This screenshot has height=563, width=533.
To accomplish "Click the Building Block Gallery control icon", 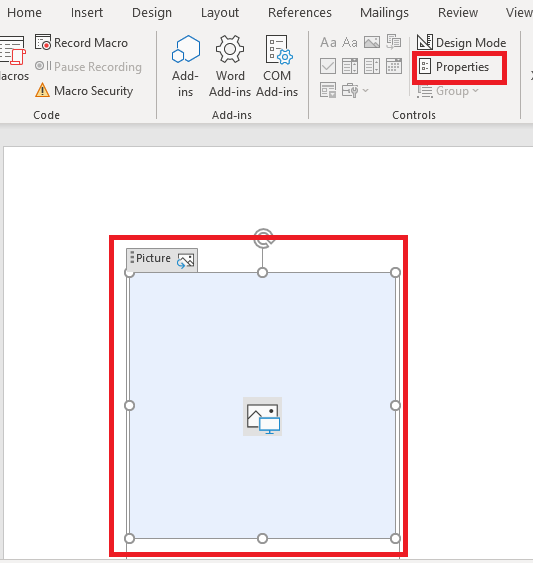I will click(394, 42).
